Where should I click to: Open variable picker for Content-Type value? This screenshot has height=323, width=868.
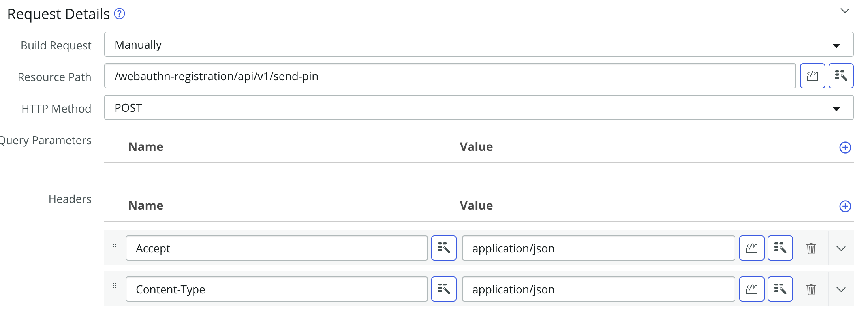(x=780, y=289)
